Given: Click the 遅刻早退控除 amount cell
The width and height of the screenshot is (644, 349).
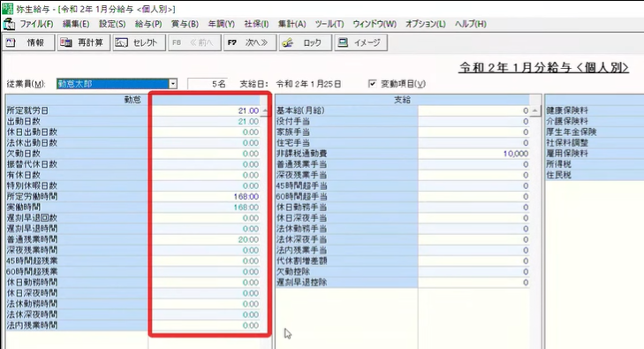Looking at the screenshot, I should click(474, 283).
